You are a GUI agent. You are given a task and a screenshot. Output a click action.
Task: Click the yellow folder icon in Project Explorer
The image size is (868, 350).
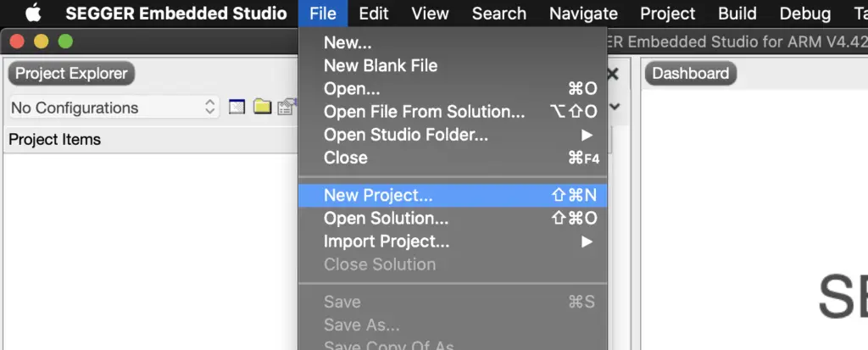(263, 106)
